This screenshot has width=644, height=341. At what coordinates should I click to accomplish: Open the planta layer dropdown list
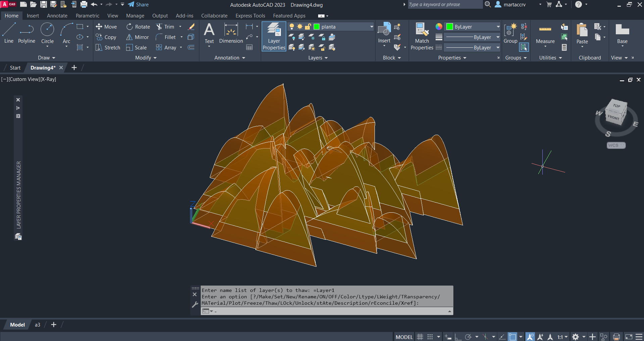tap(371, 27)
